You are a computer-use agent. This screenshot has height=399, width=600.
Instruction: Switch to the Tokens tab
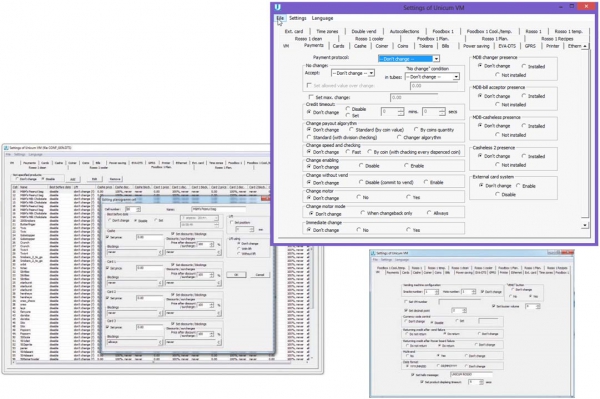tap(426, 46)
